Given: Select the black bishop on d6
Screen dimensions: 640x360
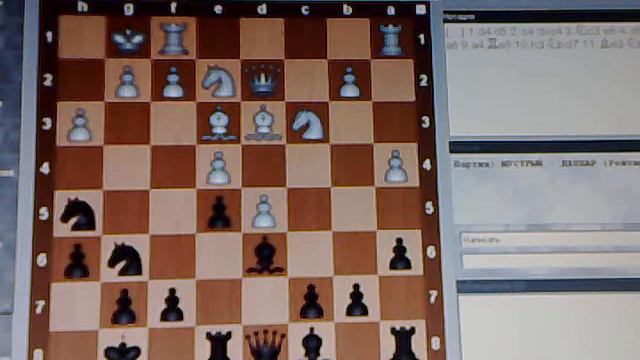Looking at the screenshot, I should click(265, 256).
